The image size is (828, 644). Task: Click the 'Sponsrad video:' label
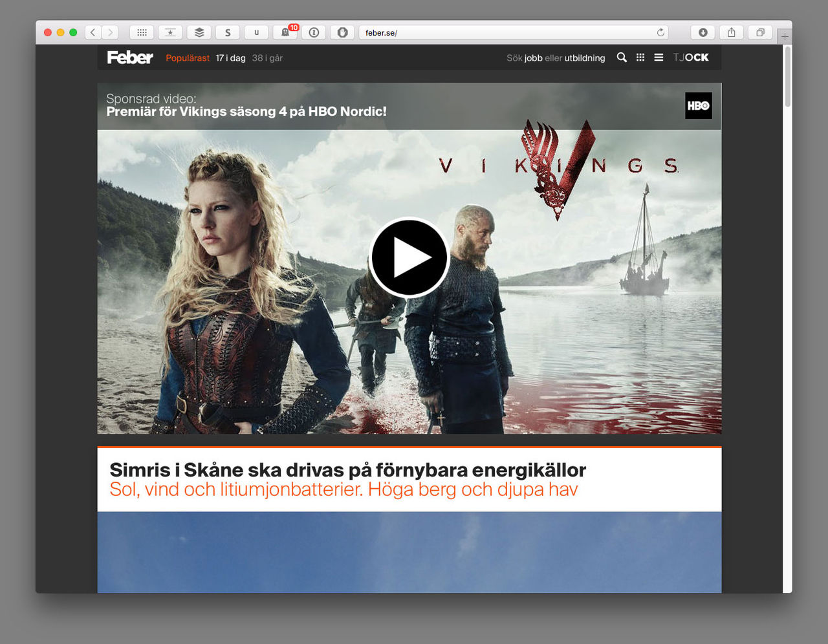point(151,98)
